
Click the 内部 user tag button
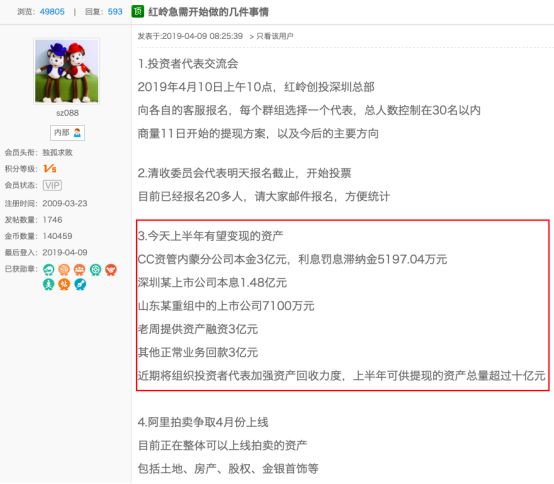coord(67,133)
